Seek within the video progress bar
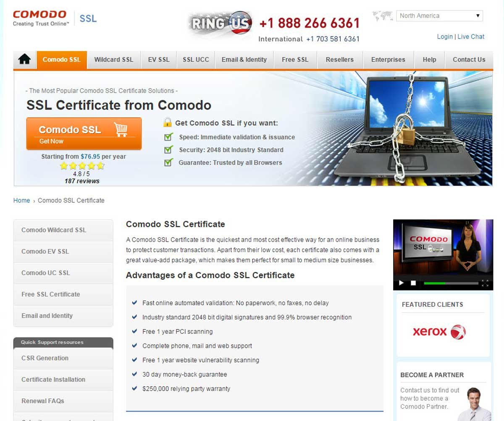504x421 pixels. tap(451, 283)
